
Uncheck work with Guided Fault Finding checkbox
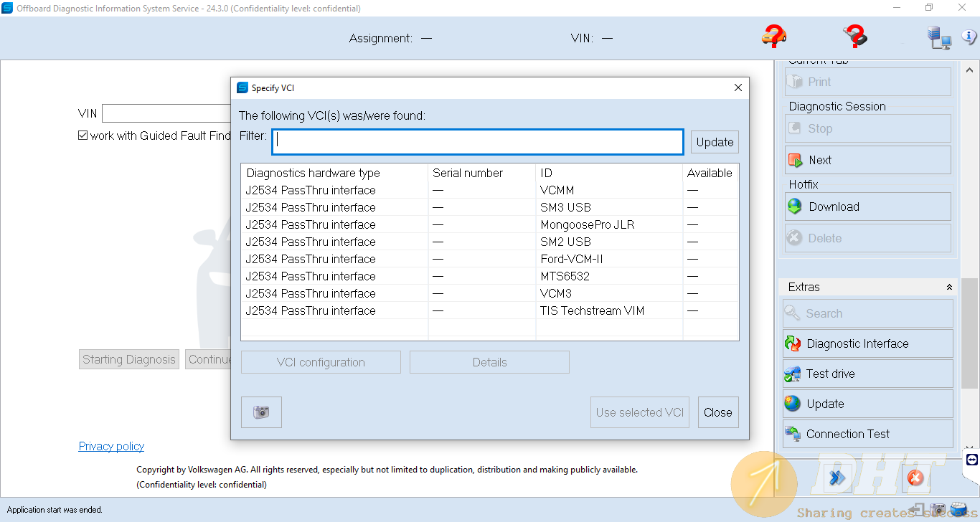(83, 136)
